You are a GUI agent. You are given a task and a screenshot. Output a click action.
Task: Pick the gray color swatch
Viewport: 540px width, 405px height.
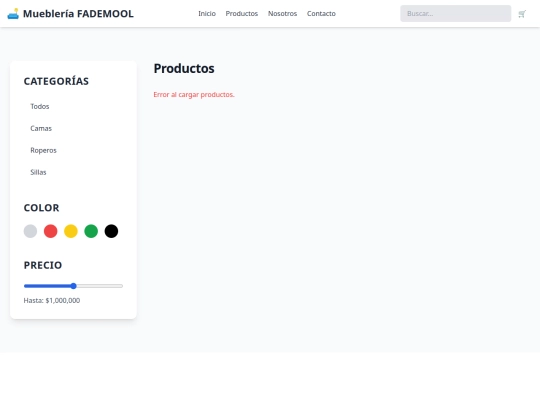30,231
